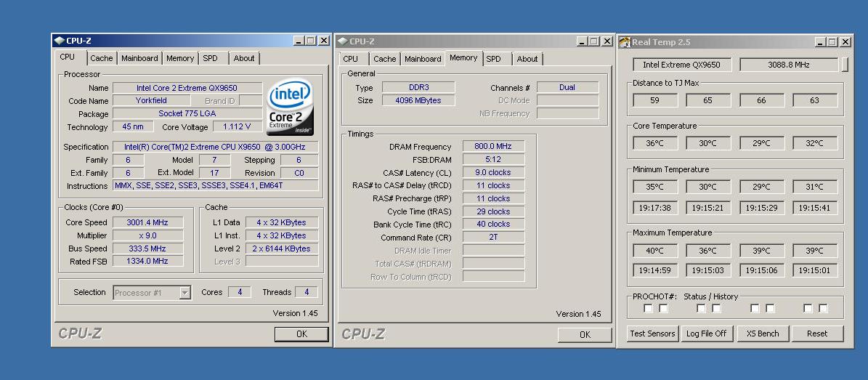Screen dimensions: 868x380
Task: Toggle second PROCHOT checkbox for core 3
Action: click(823, 308)
